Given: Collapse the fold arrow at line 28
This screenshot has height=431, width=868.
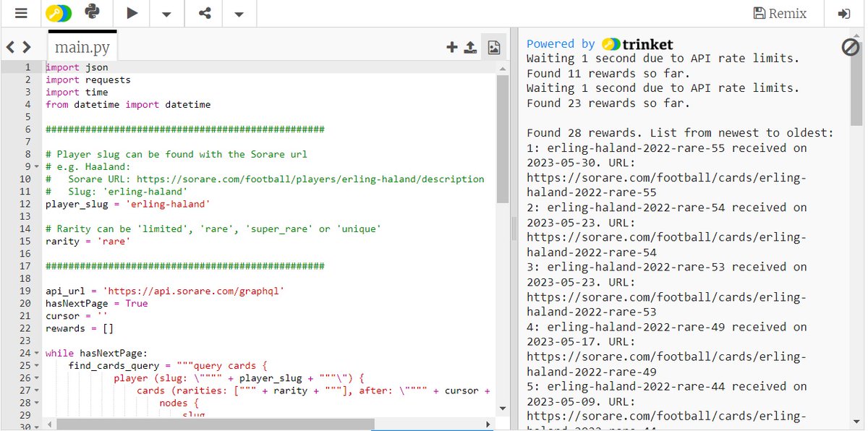Looking at the screenshot, I should point(38,403).
